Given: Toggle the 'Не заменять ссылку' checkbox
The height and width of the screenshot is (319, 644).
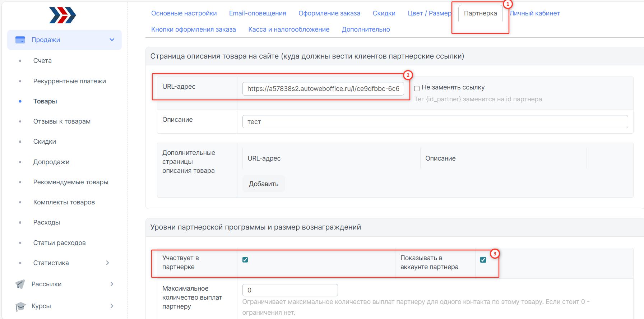Looking at the screenshot, I should point(417,88).
